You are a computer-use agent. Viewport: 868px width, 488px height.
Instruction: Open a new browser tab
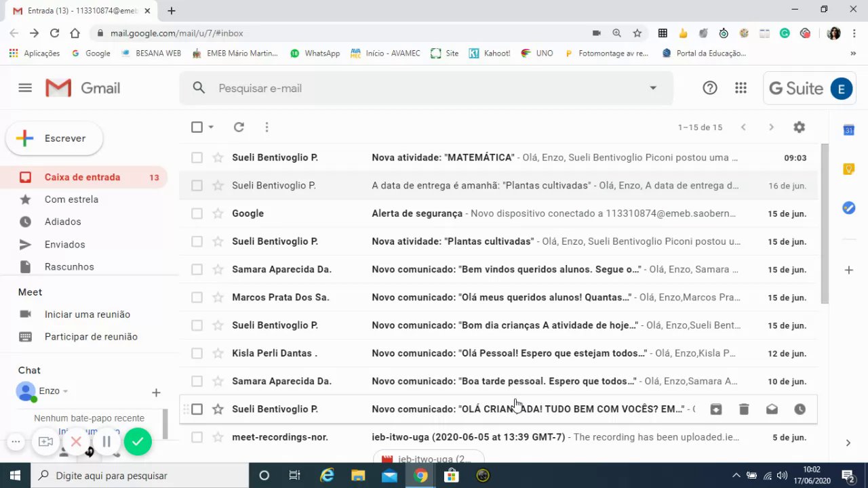point(172,11)
